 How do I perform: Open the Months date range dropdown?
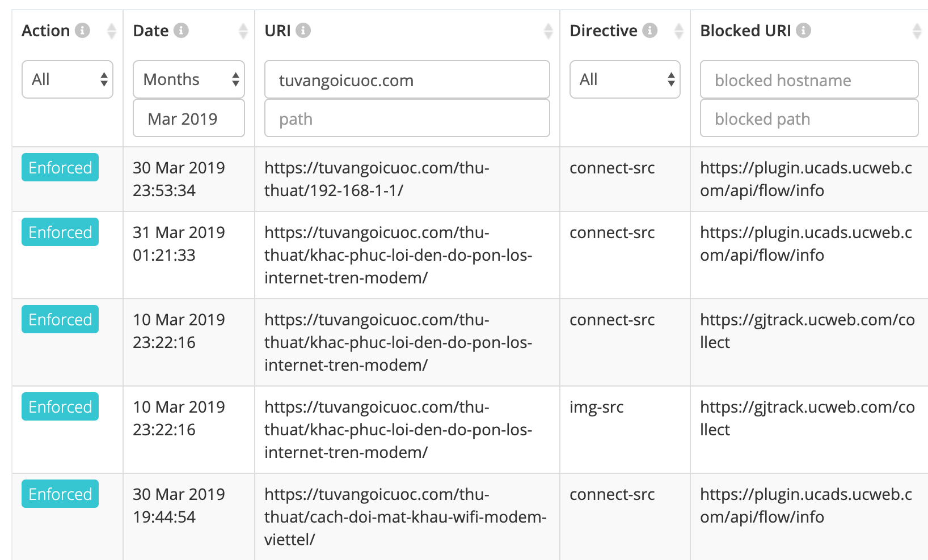(189, 79)
